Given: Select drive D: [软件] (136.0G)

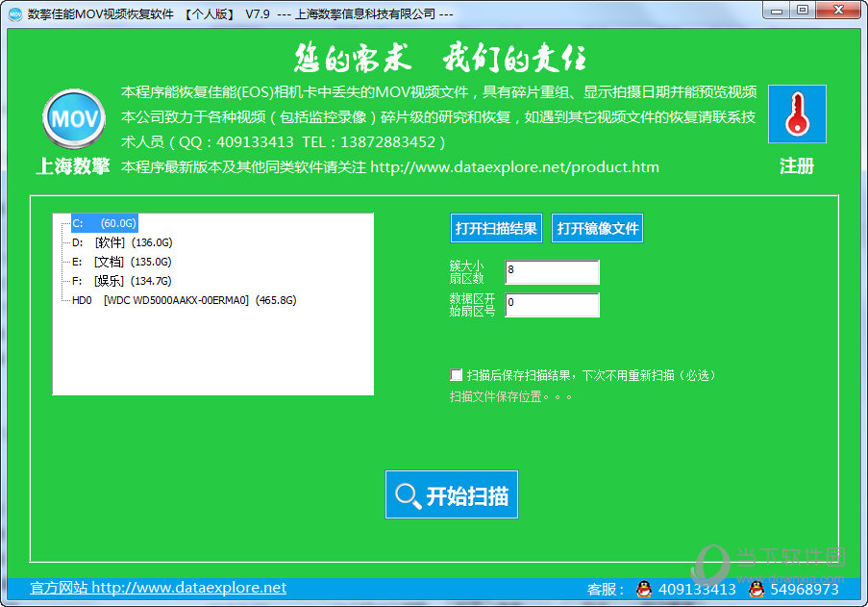Looking at the screenshot, I should tap(122, 242).
